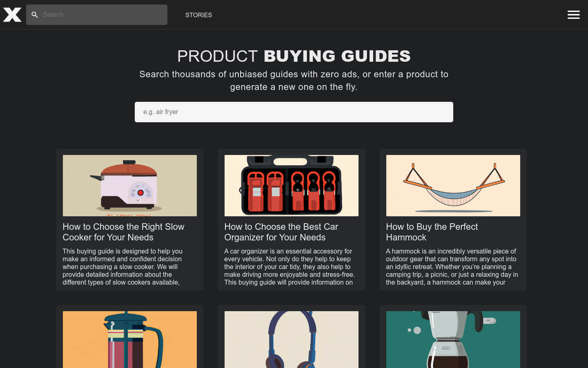
Task: Click the X site logo
Action: click(x=12, y=14)
